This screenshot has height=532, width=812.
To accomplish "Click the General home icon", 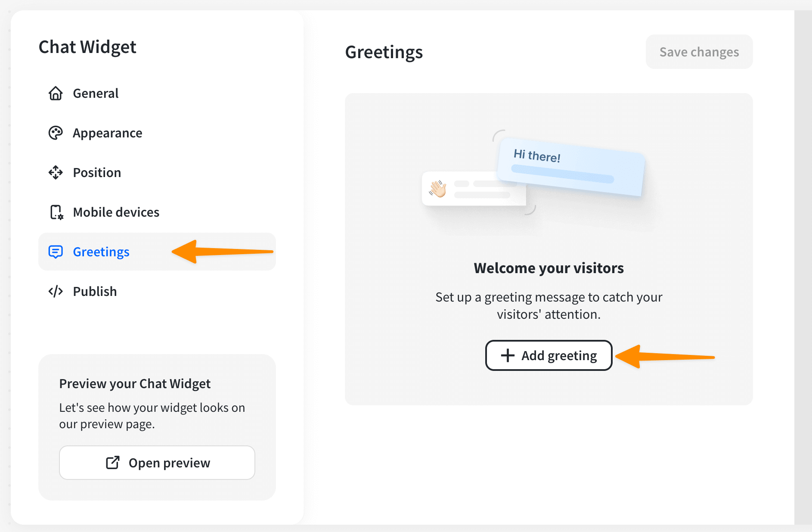I will (x=56, y=93).
